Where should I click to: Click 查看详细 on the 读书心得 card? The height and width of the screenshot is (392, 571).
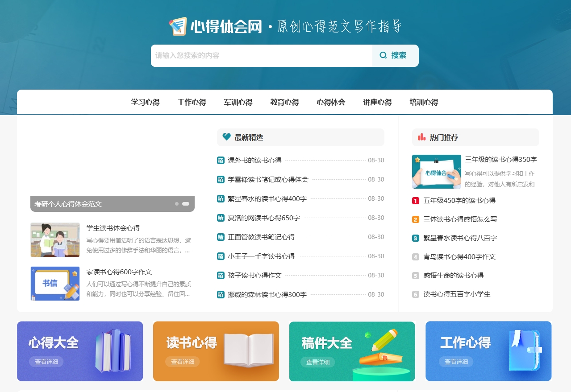[x=181, y=362]
